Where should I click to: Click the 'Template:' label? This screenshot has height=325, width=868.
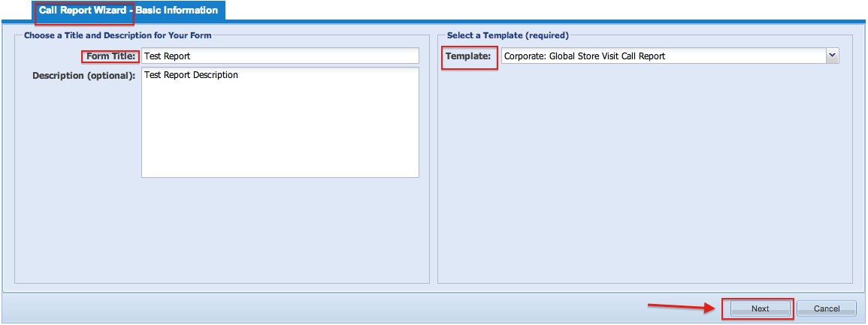tap(468, 56)
